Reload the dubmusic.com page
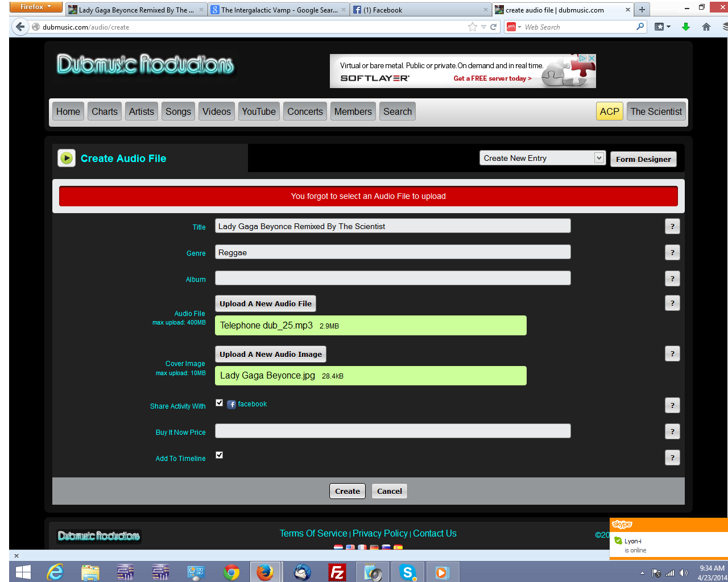The width and height of the screenshot is (728, 582). (x=494, y=27)
